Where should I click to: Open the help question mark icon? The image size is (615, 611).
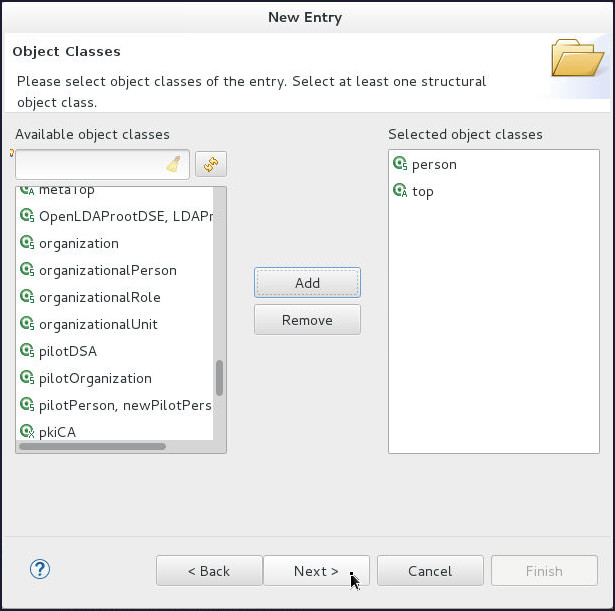click(x=40, y=570)
